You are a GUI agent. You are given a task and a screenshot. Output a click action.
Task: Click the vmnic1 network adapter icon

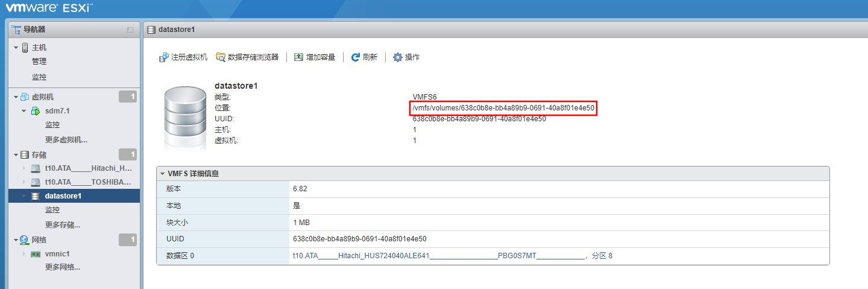(x=36, y=254)
